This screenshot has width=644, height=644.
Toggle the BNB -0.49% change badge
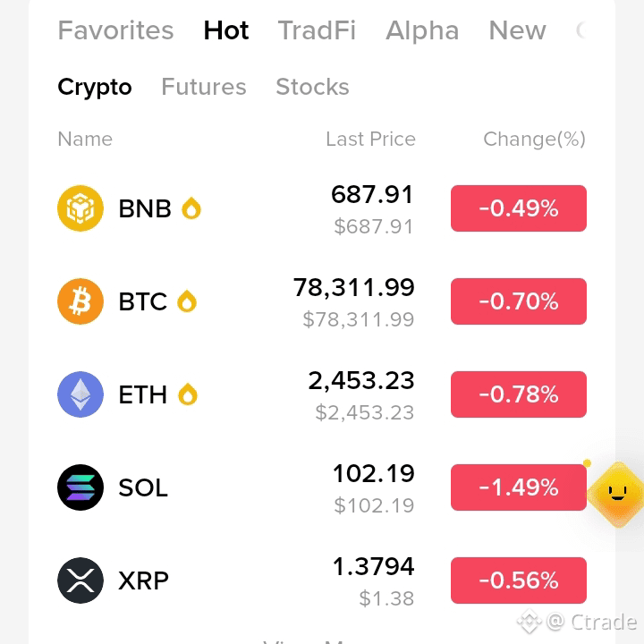[519, 208]
